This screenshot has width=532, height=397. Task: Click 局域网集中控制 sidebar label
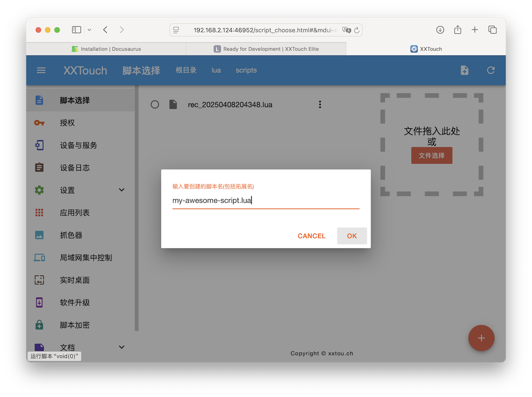click(x=86, y=257)
